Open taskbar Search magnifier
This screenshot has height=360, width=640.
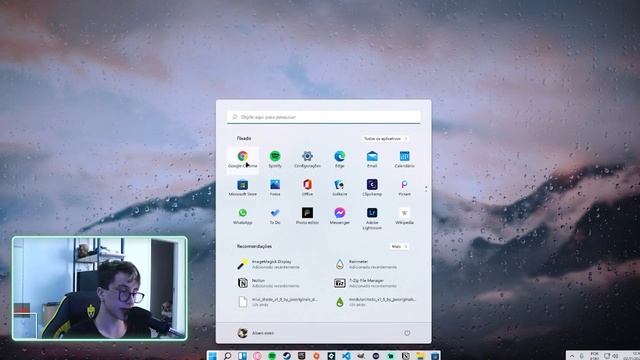click(x=227, y=356)
